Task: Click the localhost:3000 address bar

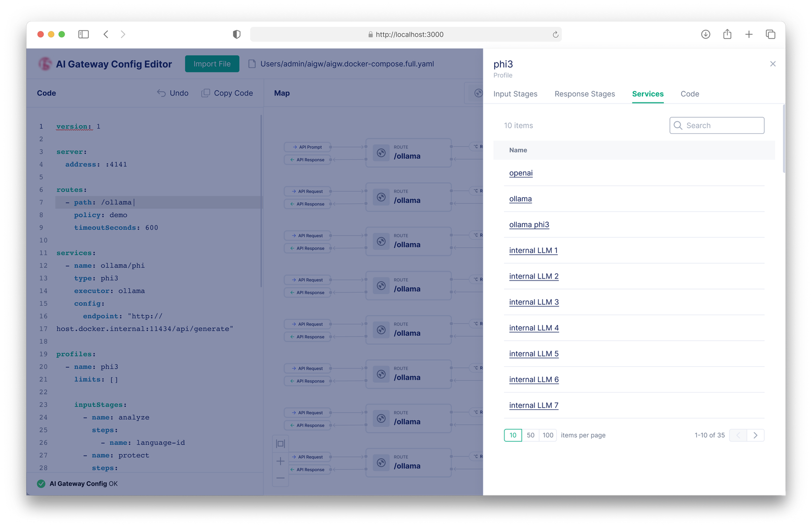Action: point(405,34)
